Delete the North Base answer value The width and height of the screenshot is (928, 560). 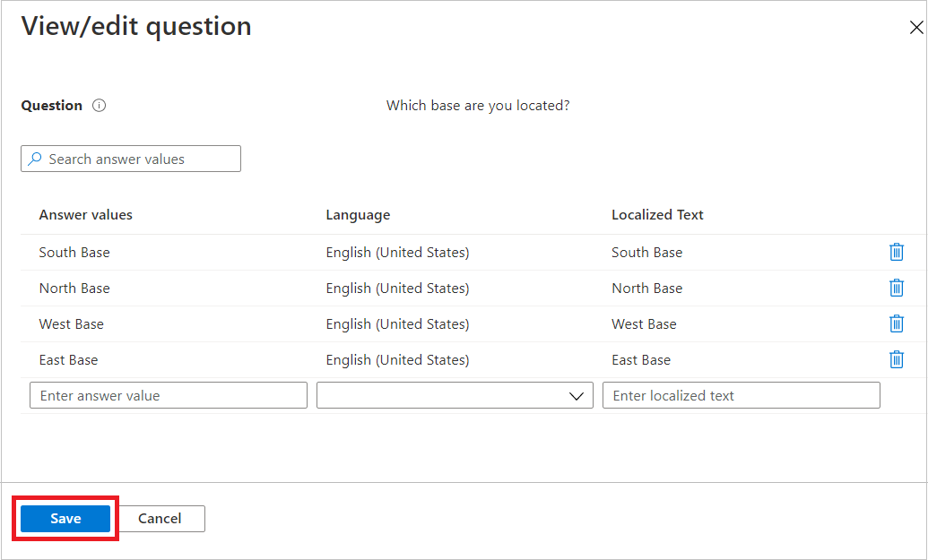(897, 288)
